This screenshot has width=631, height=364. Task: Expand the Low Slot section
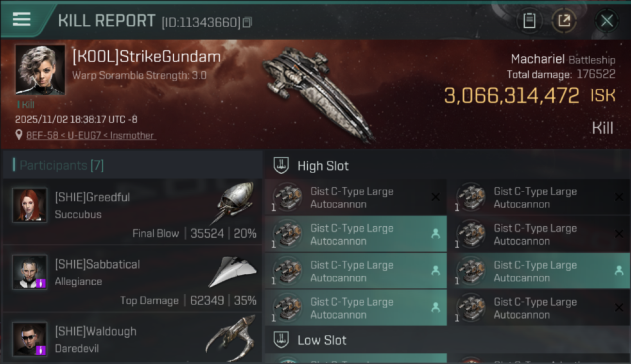click(322, 340)
